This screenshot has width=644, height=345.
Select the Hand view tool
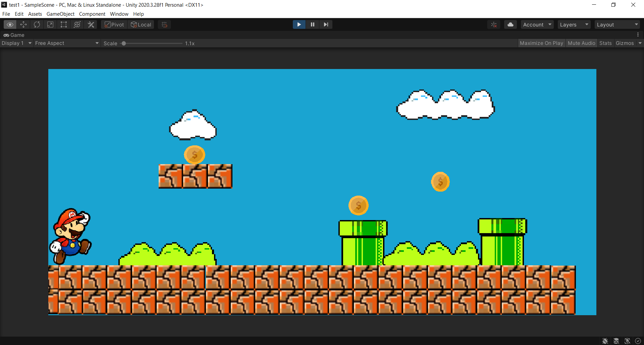[10, 24]
